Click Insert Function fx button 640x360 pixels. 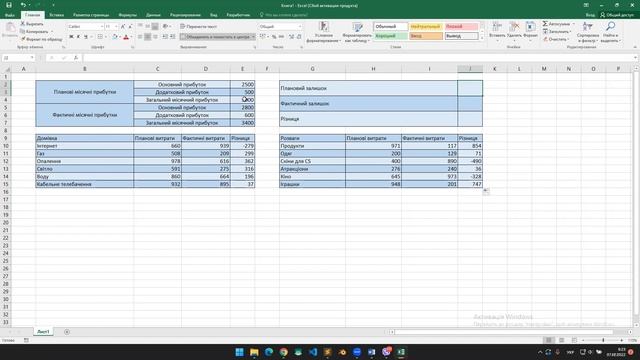(x=76, y=58)
